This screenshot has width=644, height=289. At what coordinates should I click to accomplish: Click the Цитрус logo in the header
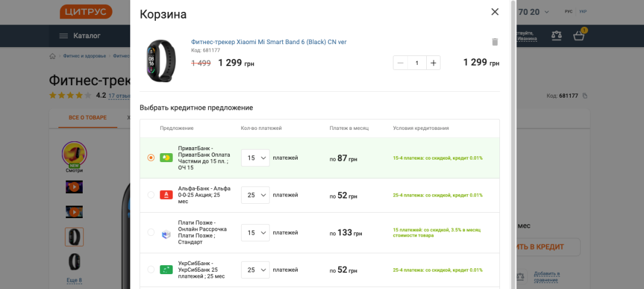(x=86, y=11)
